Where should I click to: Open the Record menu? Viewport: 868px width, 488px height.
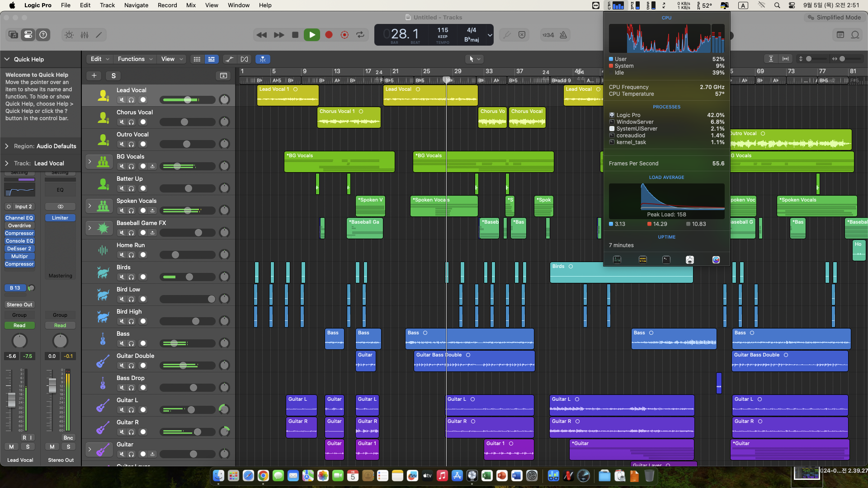pos(167,5)
